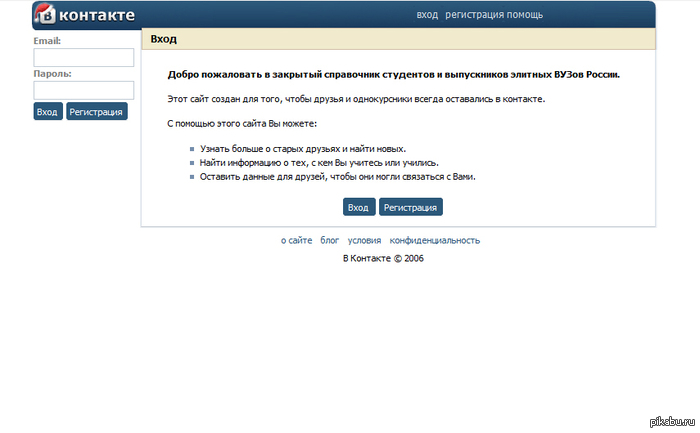This screenshot has width=700, height=433.
Task: Click the bold «Добро пожаловать» welcome sentence
Action: tap(394, 75)
